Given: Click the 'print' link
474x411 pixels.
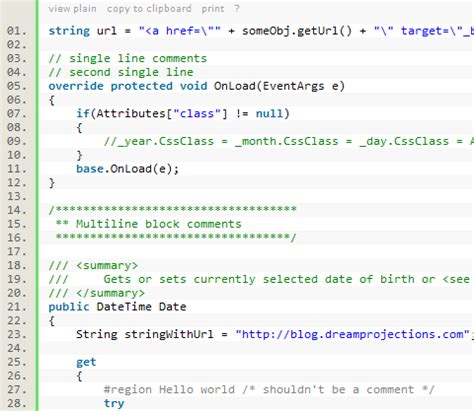Looking at the screenshot, I should [x=213, y=9].
